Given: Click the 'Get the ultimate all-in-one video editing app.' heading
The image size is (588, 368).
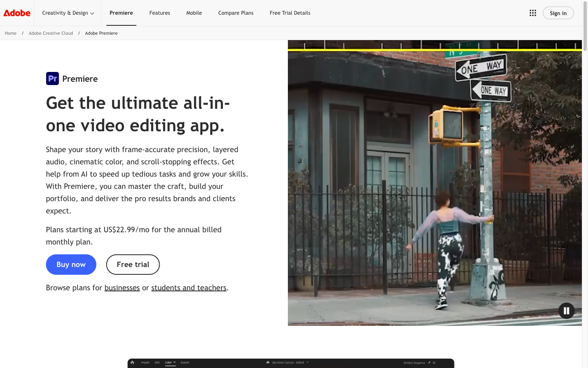Looking at the screenshot, I should tap(138, 114).
